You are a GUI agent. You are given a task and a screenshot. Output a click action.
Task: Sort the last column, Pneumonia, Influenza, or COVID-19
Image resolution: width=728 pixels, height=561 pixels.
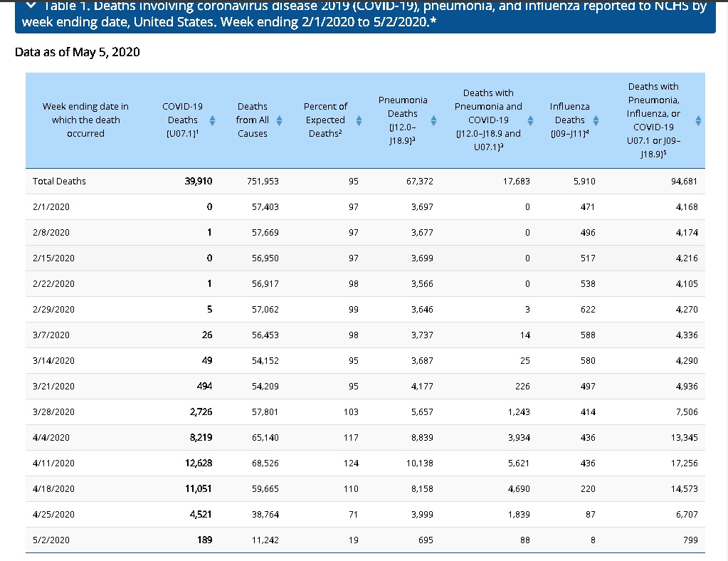pyautogui.click(x=698, y=120)
